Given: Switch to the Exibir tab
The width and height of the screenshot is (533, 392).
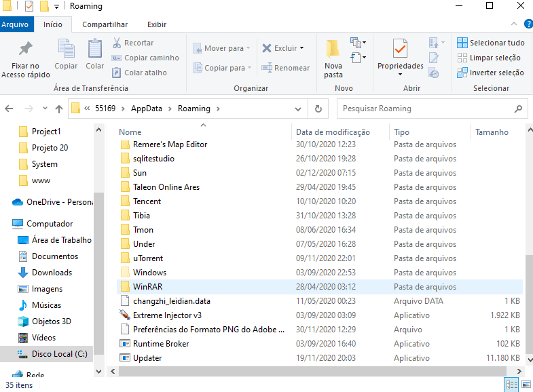Looking at the screenshot, I should pos(157,24).
